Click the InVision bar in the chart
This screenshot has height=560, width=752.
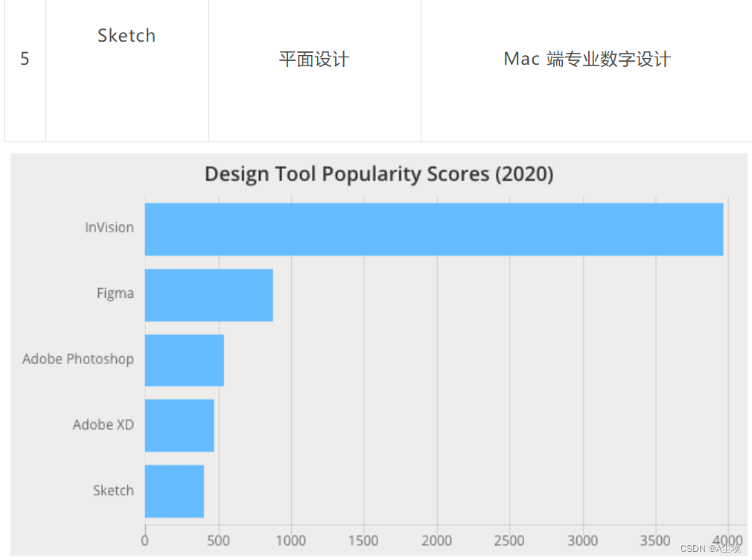pyautogui.click(x=434, y=229)
